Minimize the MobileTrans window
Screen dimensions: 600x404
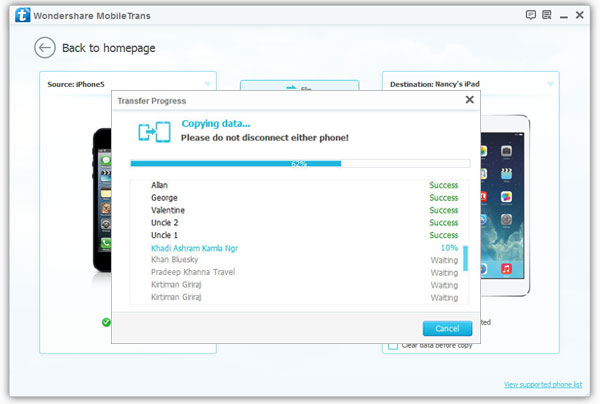click(564, 16)
